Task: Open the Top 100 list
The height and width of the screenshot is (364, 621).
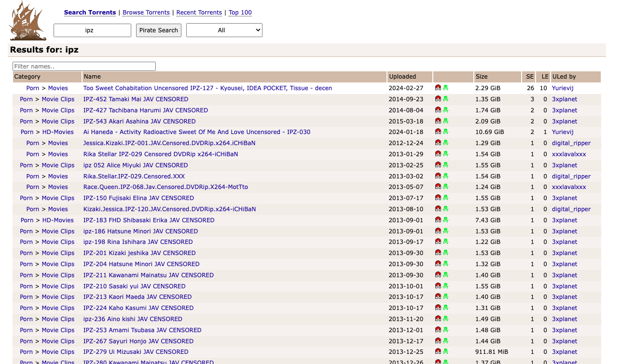Action: tap(240, 13)
